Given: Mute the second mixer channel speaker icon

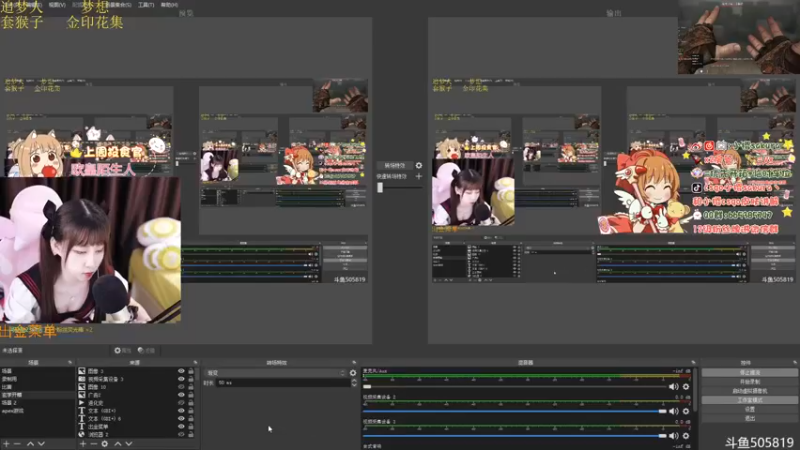Looking at the screenshot, I should 674,411.
